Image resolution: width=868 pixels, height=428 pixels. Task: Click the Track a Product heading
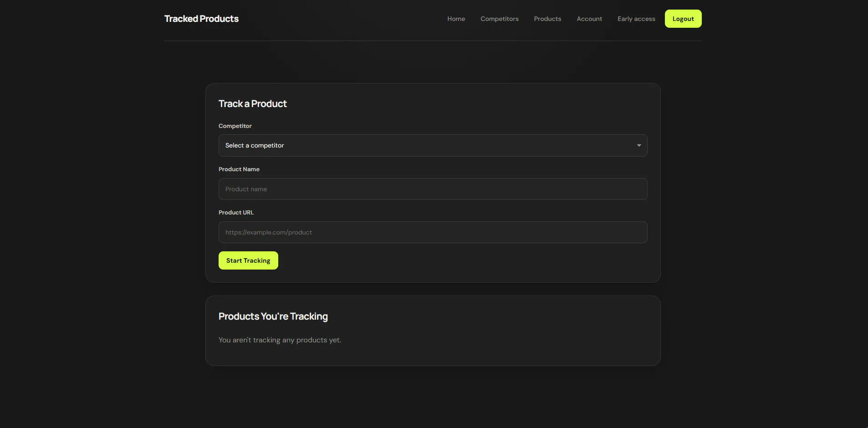253,104
